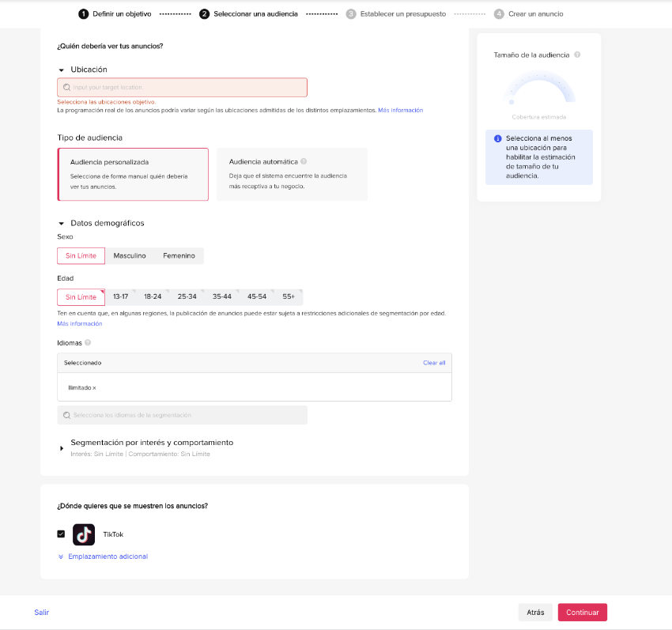Viewport: 672px width, 630px height.
Task: Select the 25-34 age range
Action: tap(187, 296)
